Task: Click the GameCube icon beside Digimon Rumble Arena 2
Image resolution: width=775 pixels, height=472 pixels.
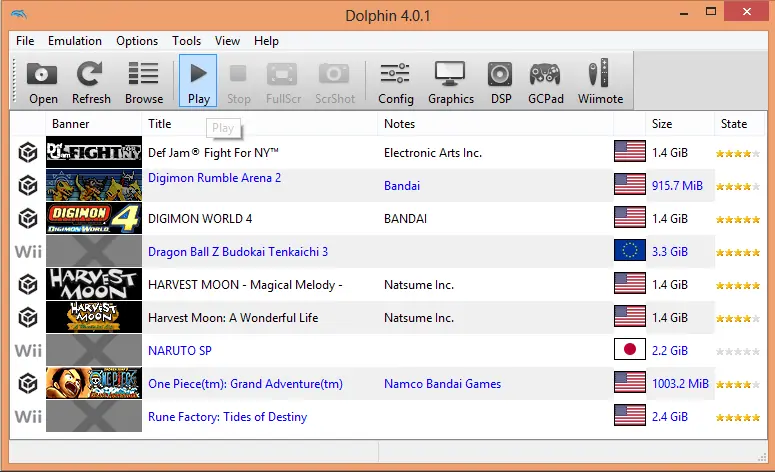Action: 28,185
